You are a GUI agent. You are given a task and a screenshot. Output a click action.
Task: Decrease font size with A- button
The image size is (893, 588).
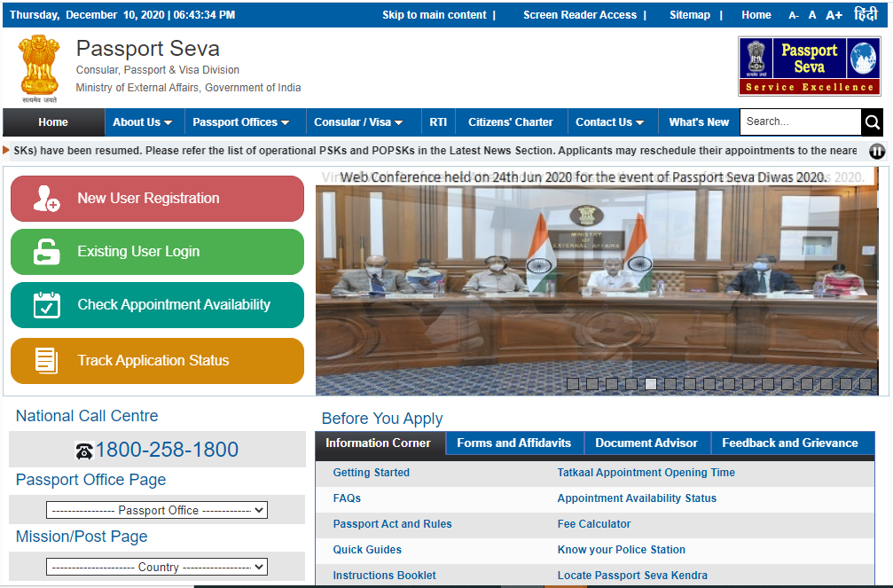pos(794,15)
